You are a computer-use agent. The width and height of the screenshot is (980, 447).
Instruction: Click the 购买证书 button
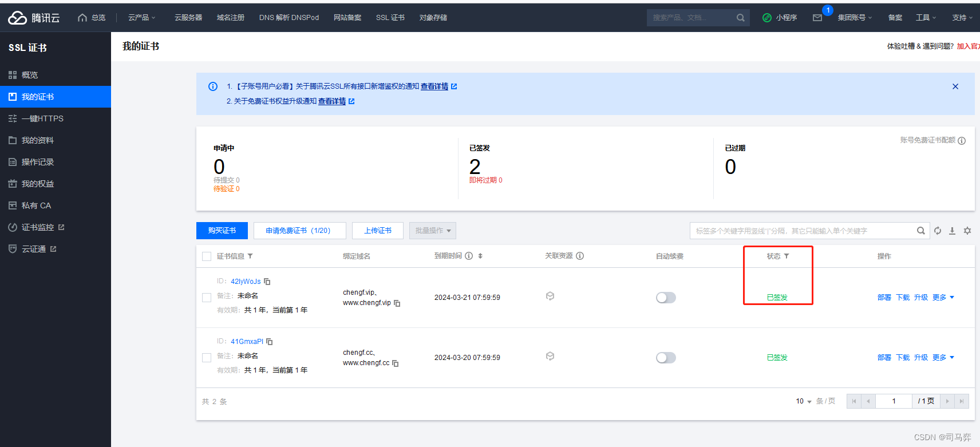(x=222, y=231)
